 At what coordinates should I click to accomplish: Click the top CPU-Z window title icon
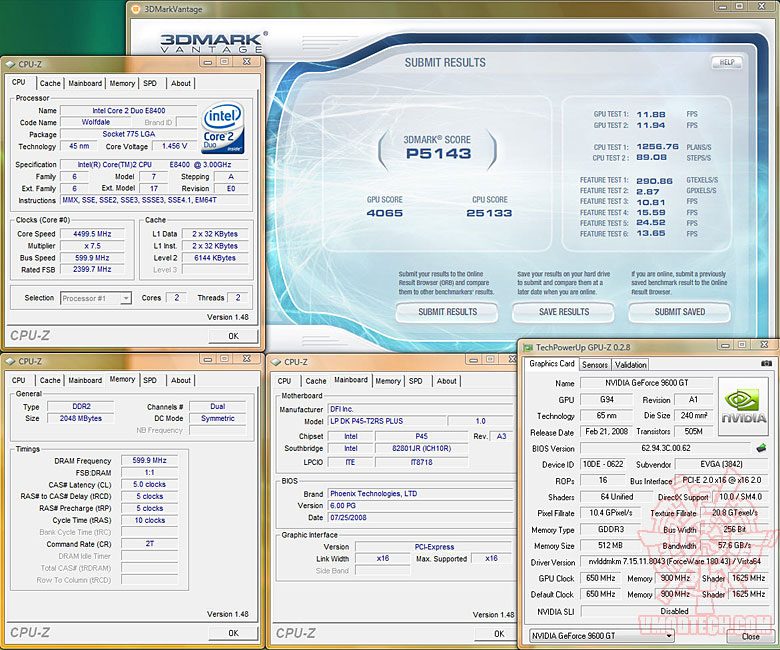(10, 64)
